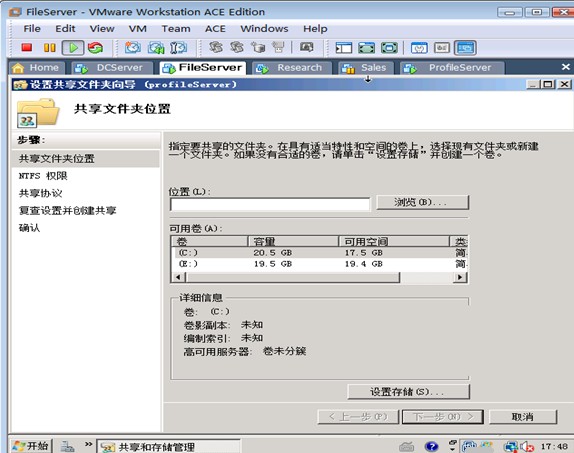This screenshot has width=574, height=453.
Task: Click the 可用空间 column header
Action: click(394, 242)
